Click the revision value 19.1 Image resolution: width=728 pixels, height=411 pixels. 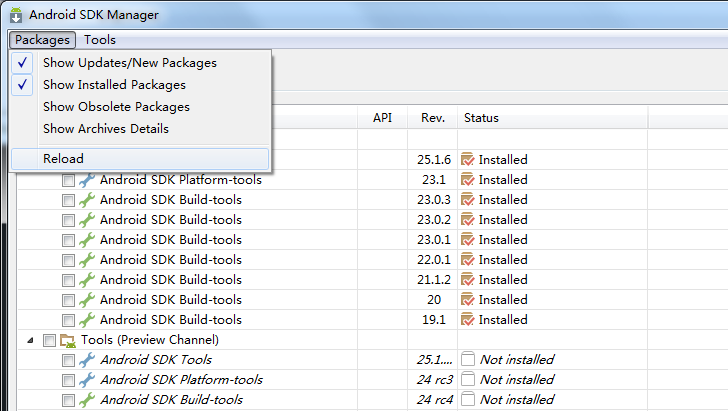(x=434, y=320)
